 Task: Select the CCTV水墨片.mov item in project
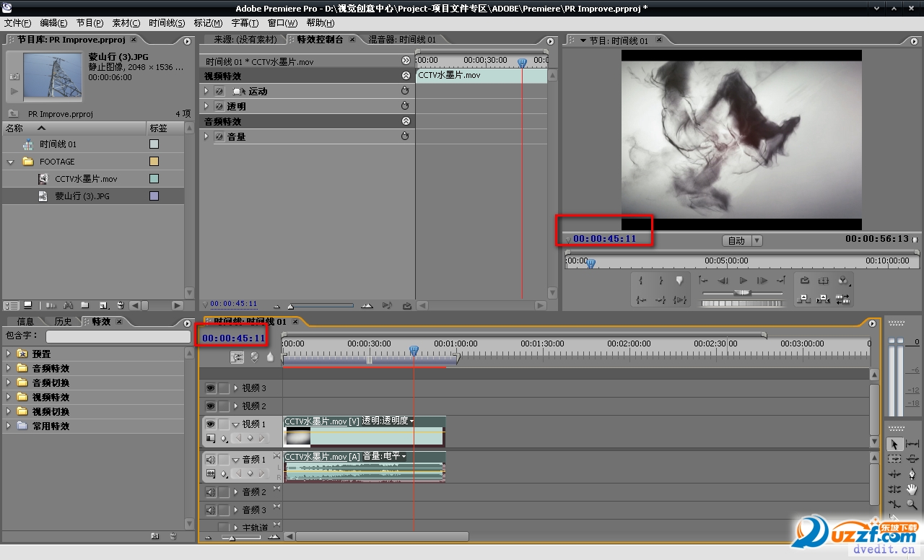click(x=86, y=179)
